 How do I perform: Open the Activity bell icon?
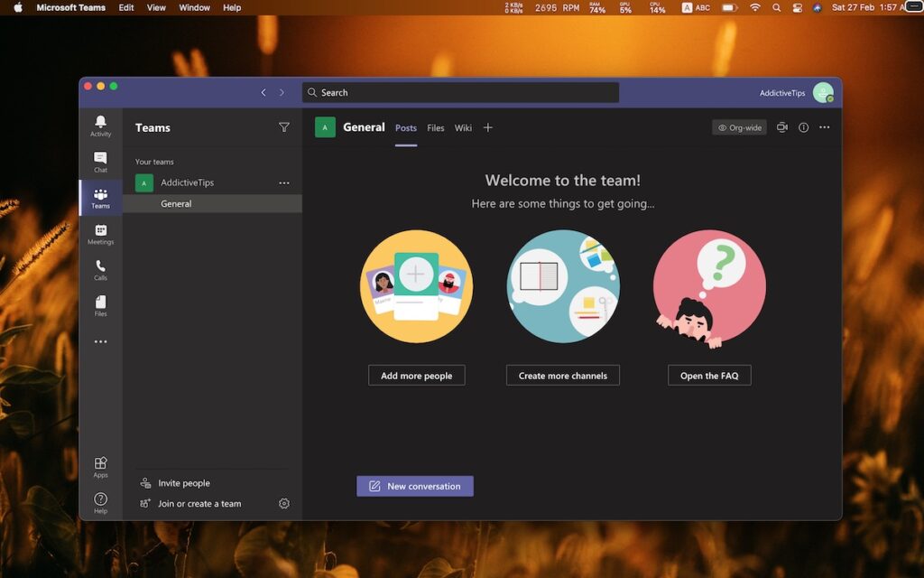pyautogui.click(x=100, y=122)
